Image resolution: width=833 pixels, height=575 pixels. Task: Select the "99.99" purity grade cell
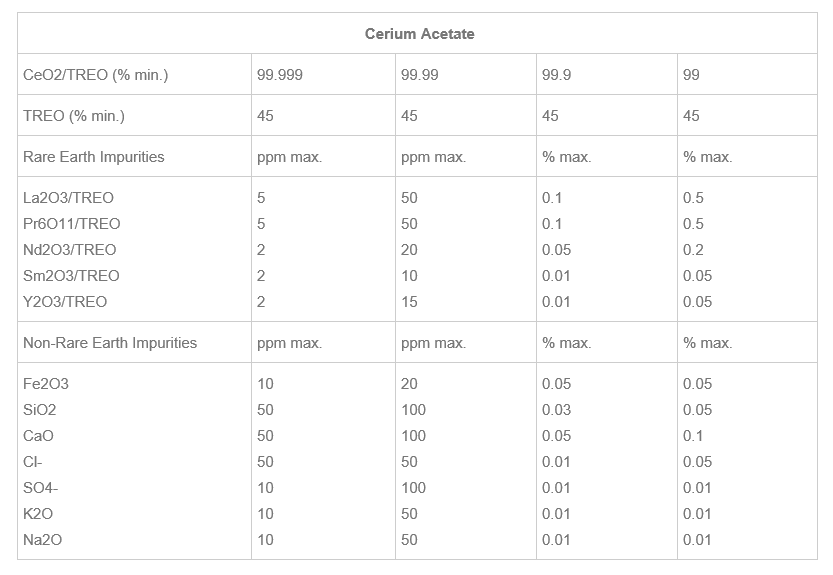click(x=420, y=75)
